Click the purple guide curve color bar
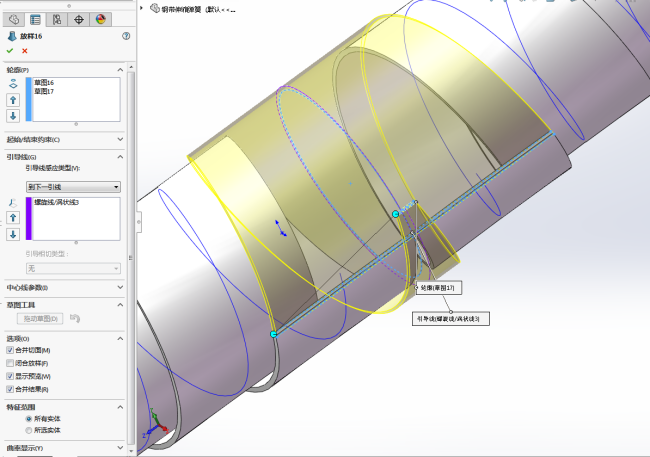This screenshot has width=650, height=457. (29, 219)
